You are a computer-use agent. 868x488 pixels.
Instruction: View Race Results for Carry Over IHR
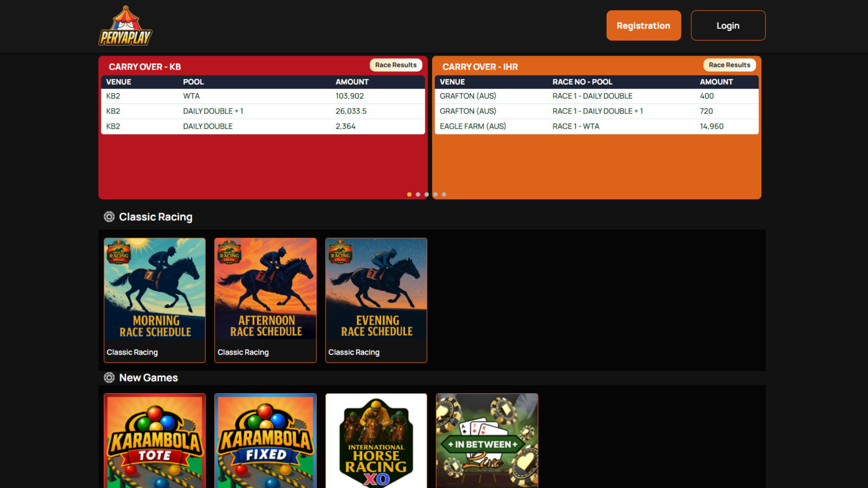(x=729, y=65)
